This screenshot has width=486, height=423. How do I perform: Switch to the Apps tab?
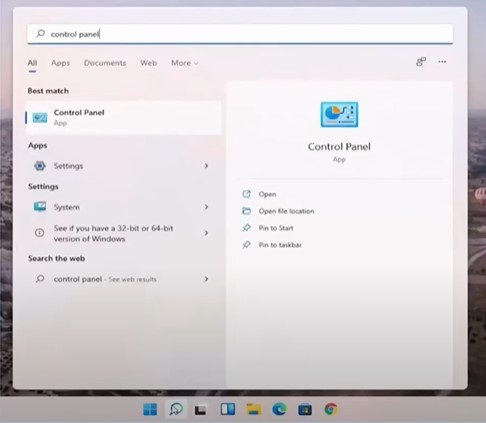point(60,63)
